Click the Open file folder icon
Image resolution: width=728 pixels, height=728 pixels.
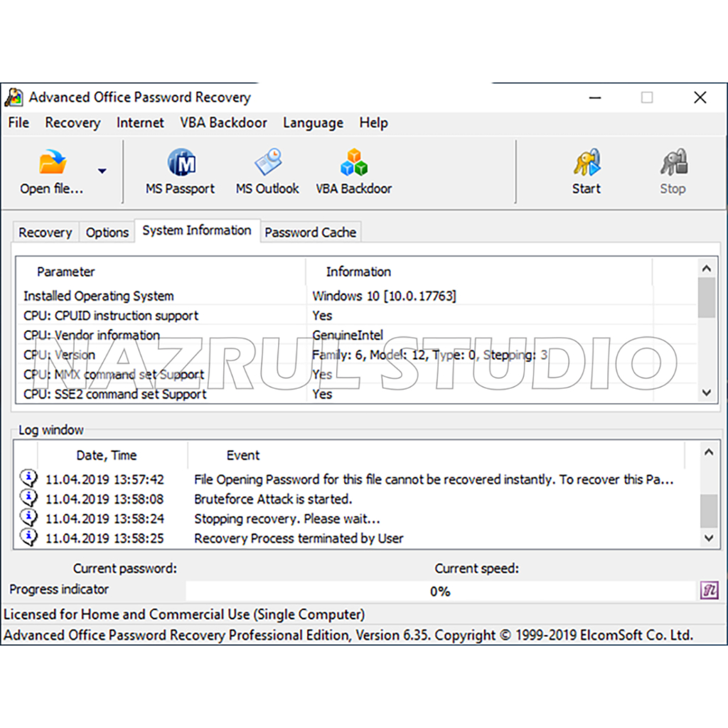tap(52, 164)
